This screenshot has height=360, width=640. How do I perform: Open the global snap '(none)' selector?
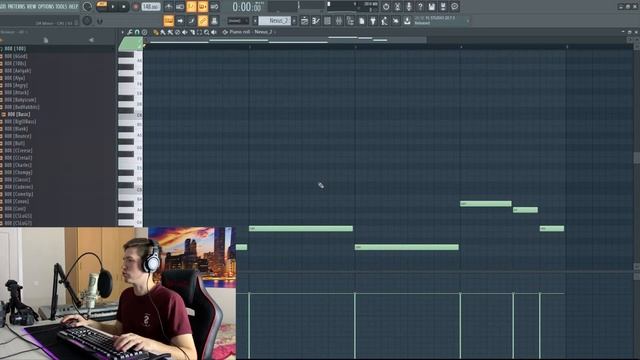tap(238, 21)
